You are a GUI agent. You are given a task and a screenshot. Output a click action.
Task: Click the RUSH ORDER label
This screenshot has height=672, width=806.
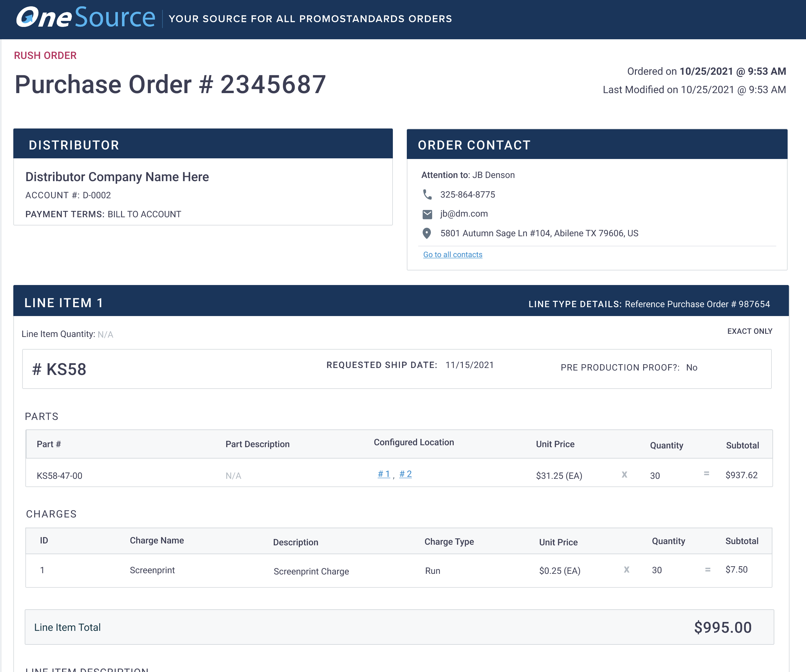click(x=45, y=56)
